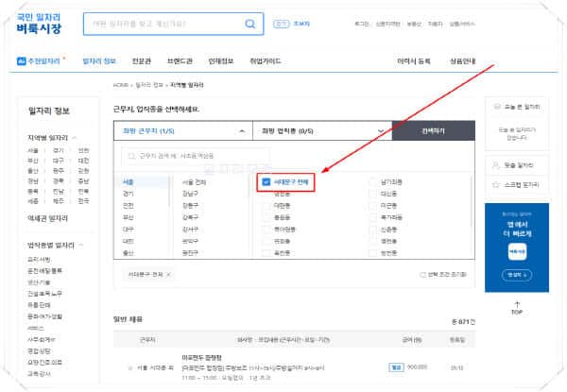Click the person icon beside 맞춤 일자리
567x392 pixels.
tap(496, 165)
